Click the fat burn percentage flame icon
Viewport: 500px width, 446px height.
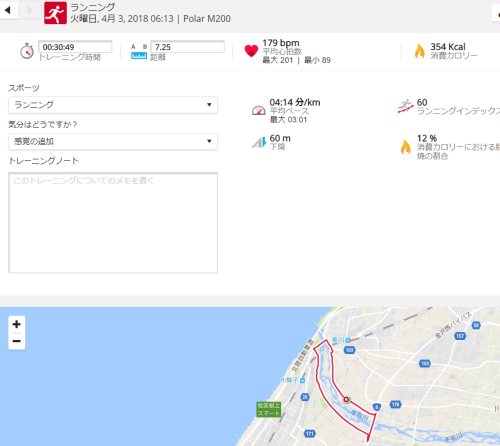pos(405,147)
